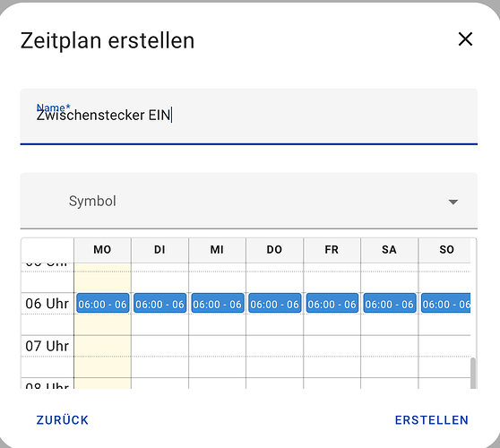Select Thursday 06:00 time block
Viewport: 500px width, 448px height.
click(275, 303)
